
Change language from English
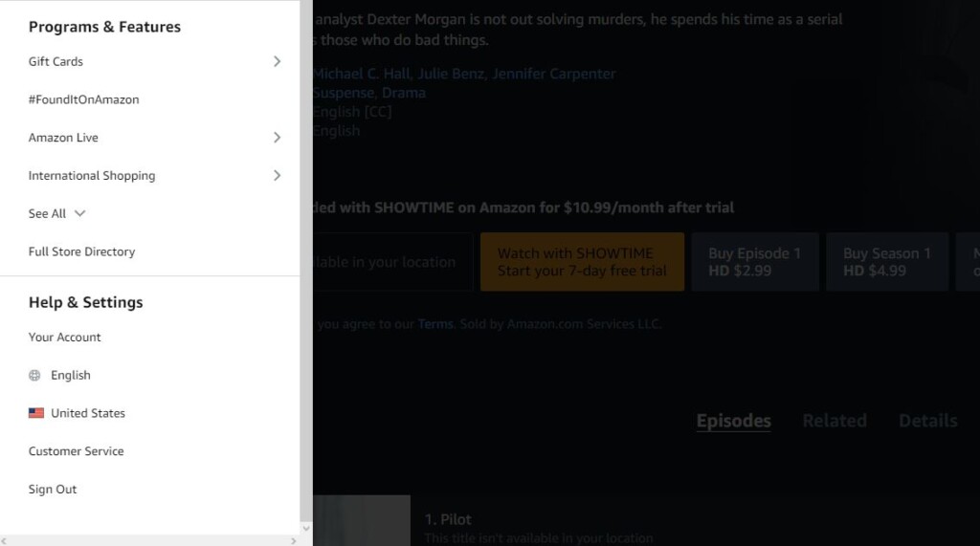(71, 376)
